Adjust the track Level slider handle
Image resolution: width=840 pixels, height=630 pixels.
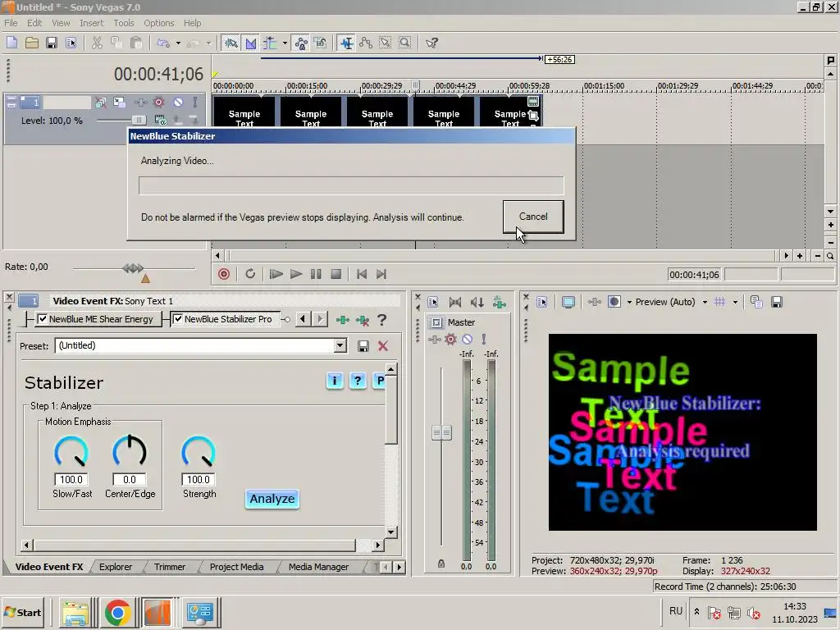click(139, 120)
